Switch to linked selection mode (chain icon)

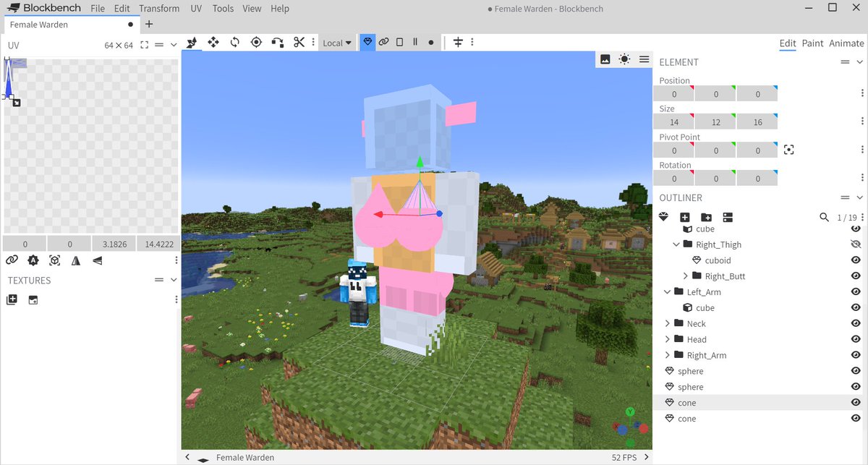pyautogui.click(x=384, y=43)
